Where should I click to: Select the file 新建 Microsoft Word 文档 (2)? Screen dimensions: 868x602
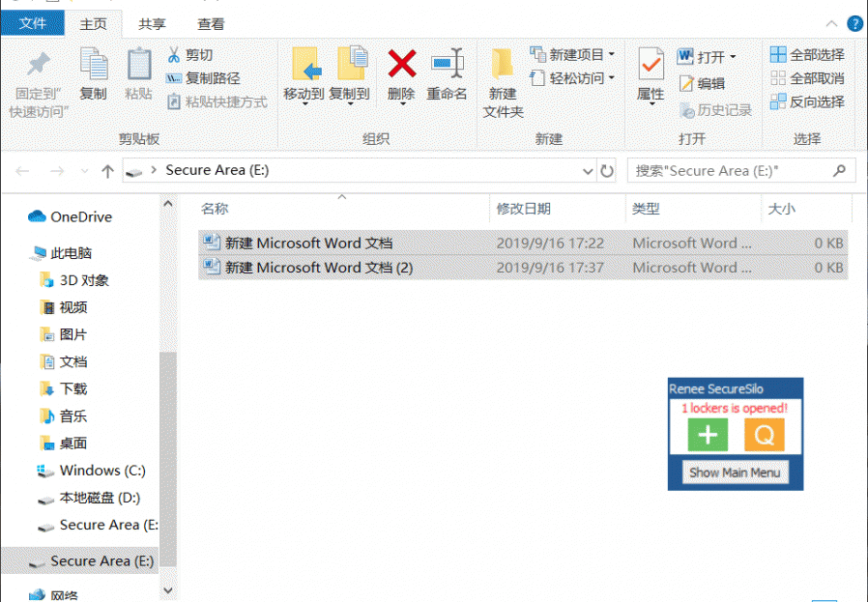point(319,268)
